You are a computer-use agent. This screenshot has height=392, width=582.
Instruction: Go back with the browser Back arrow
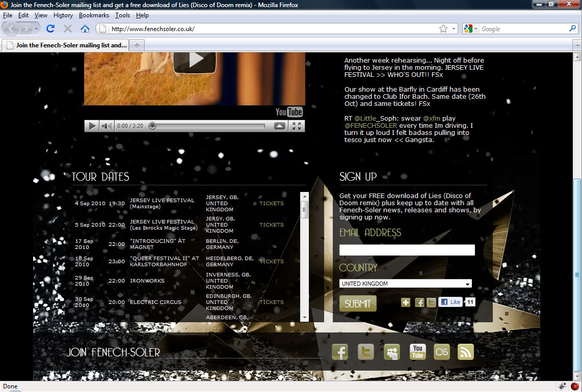(11, 29)
